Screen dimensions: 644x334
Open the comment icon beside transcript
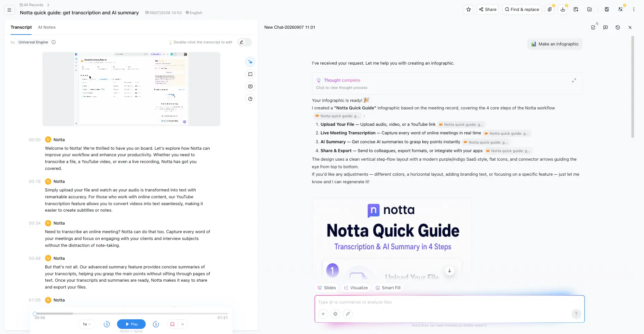(x=250, y=86)
